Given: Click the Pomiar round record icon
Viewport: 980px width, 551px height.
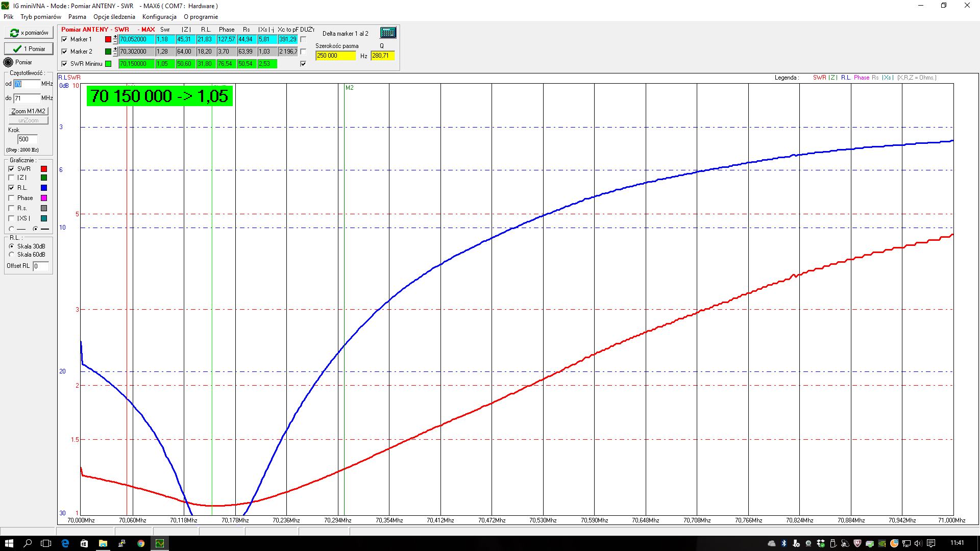Looking at the screenshot, I should pos(8,62).
